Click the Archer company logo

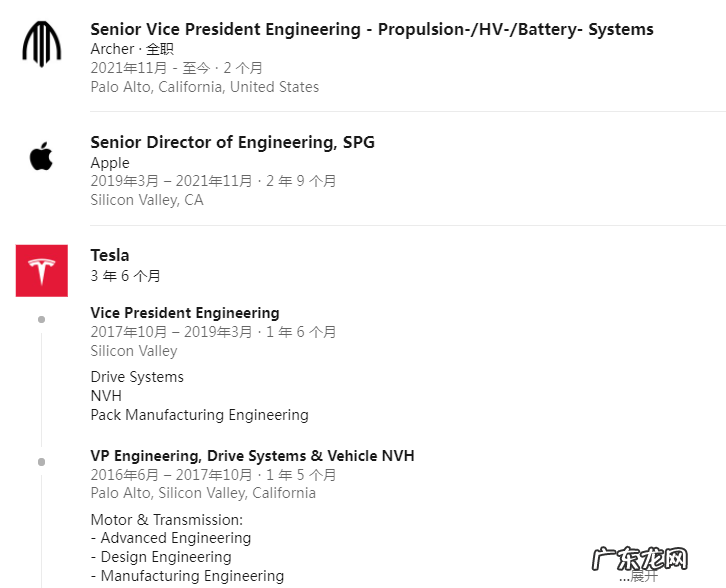point(41,43)
